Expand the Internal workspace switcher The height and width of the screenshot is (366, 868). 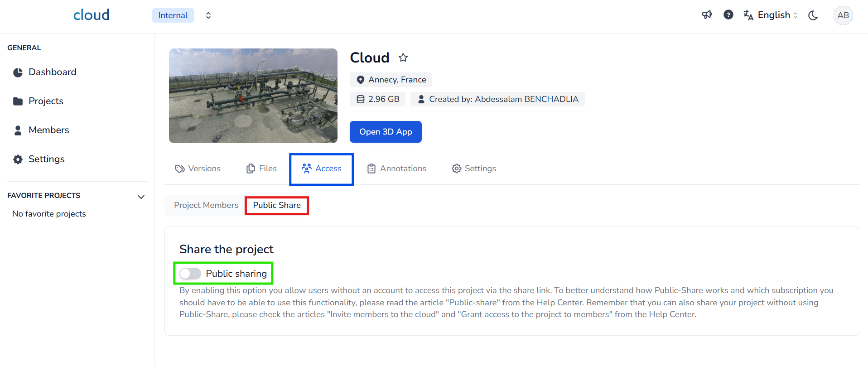[208, 15]
